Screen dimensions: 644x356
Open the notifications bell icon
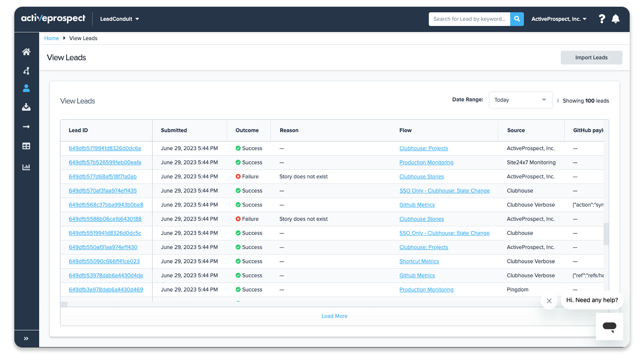coord(616,19)
